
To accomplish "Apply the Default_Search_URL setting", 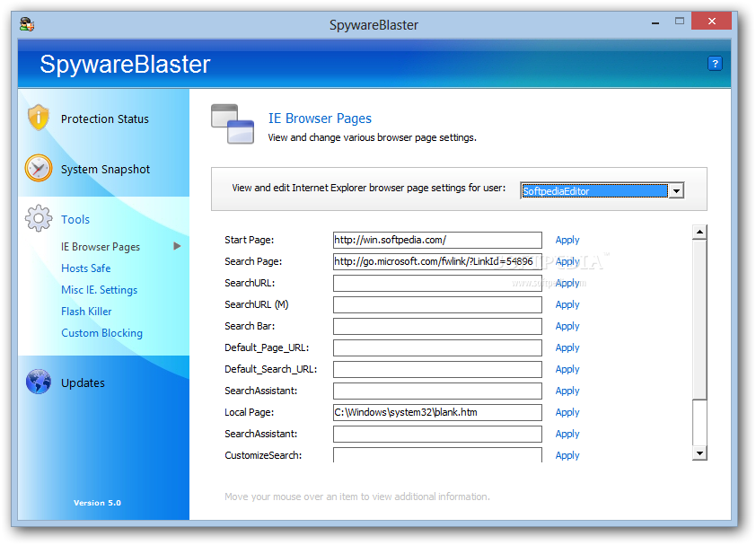I will [x=567, y=369].
